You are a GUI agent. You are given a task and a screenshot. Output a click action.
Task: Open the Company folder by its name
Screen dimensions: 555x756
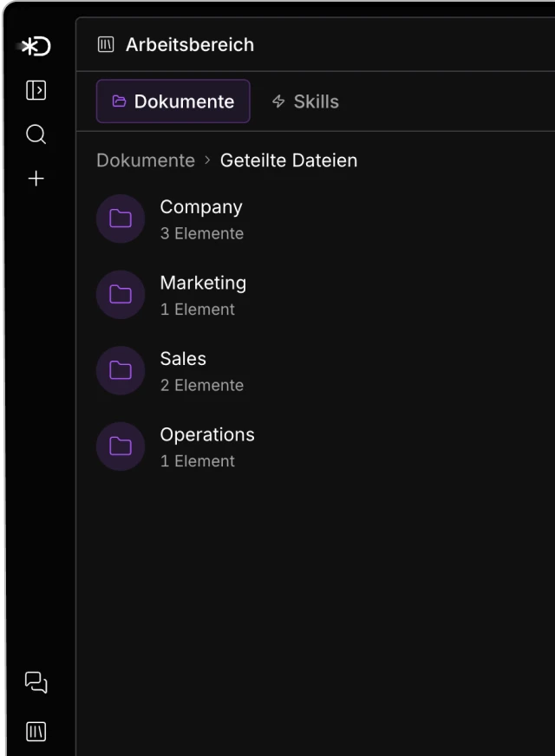[x=201, y=207]
